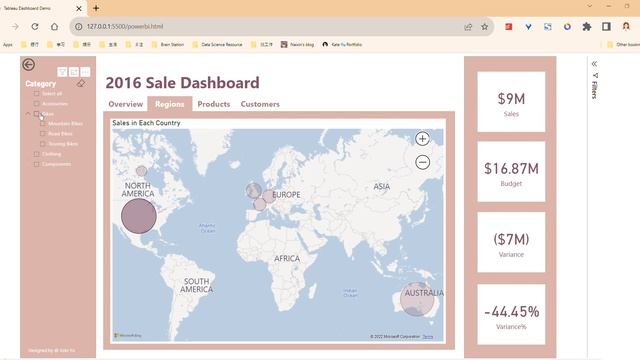
Task: Click the filter icon above the Category slicer
Action: tap(62, 72)
